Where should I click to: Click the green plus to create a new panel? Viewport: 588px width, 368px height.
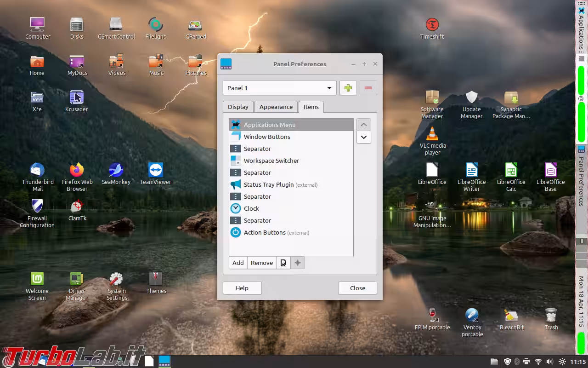[x=348, y=88]
